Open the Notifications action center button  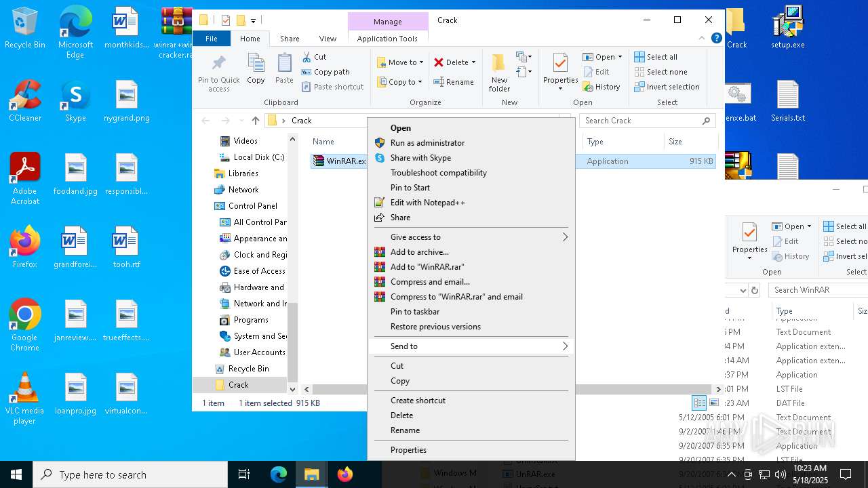(846, 474)
